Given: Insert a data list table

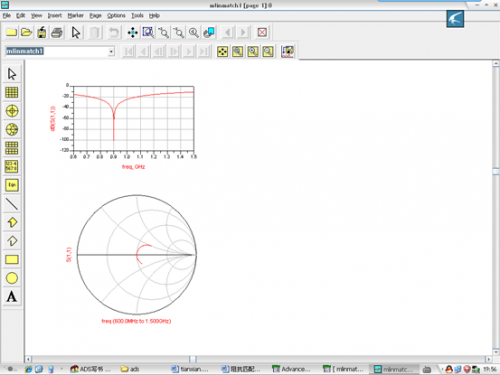Looking at the screenshot, I should [12, 166].
